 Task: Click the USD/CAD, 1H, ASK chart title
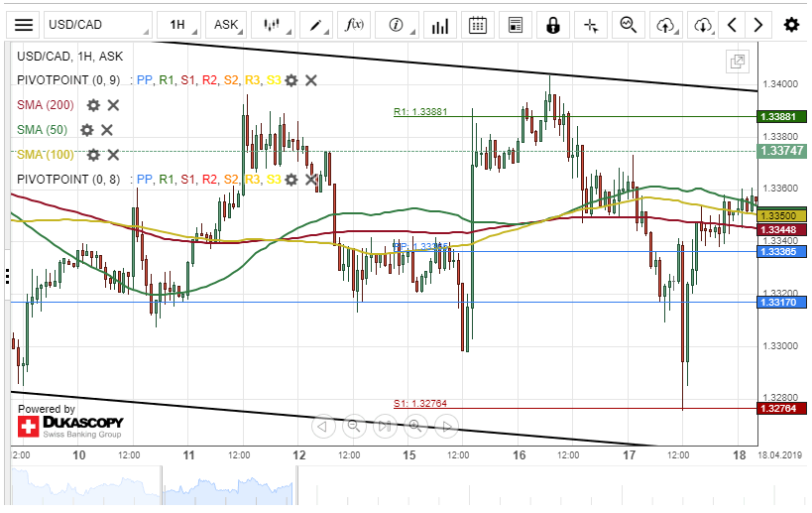click(x=70, y=57)
